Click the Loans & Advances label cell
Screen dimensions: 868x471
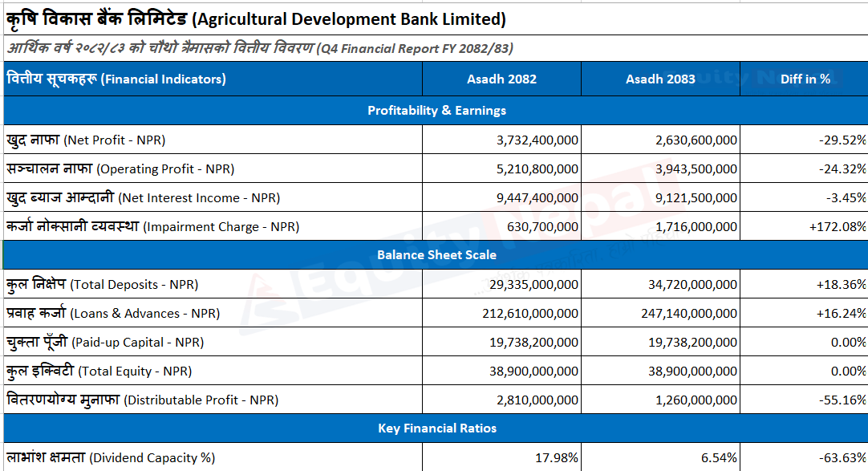[213, 313]
